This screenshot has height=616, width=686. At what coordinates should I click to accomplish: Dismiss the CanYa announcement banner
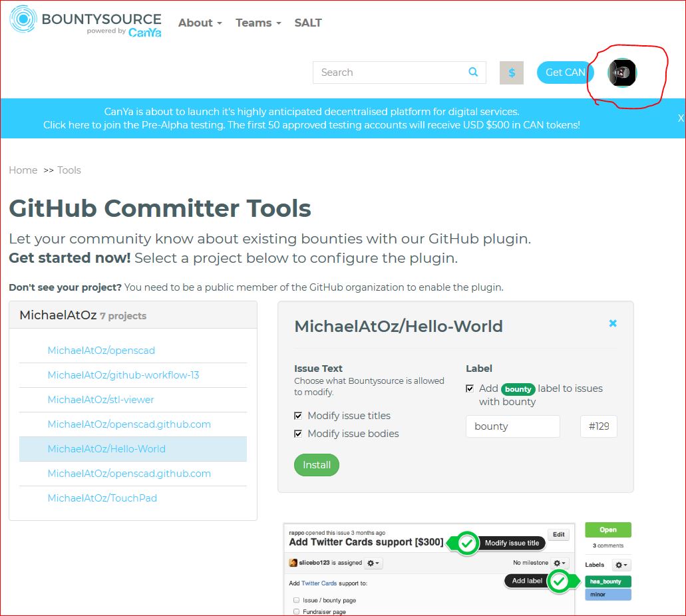680,118
